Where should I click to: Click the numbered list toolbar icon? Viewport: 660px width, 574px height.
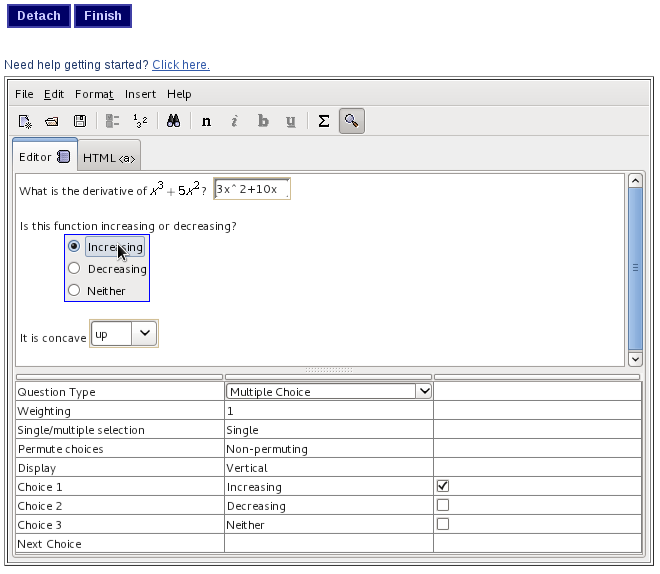(140, 121)
